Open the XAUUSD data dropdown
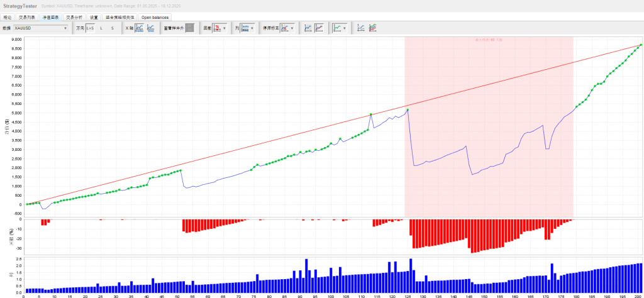 [41, 28]
